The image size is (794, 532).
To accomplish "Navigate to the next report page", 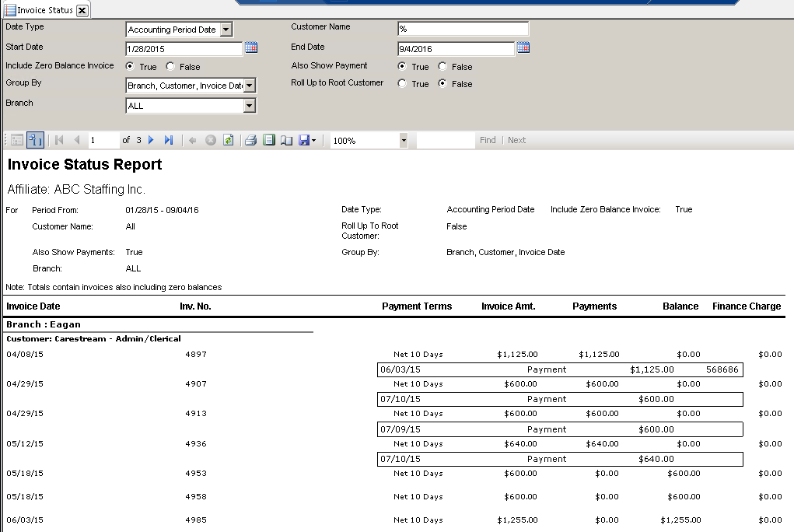I will point(152,140).
